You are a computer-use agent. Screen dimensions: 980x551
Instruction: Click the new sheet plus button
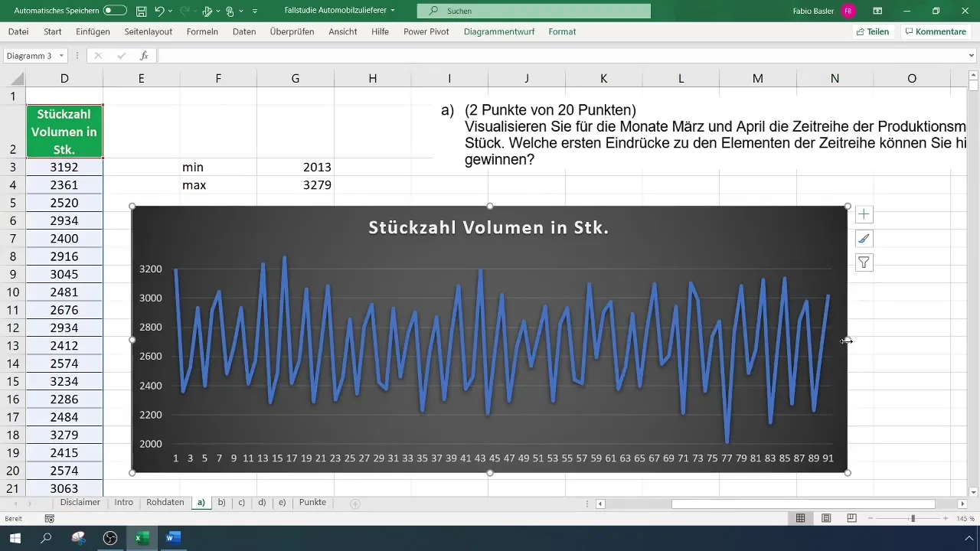coord(354,504)
